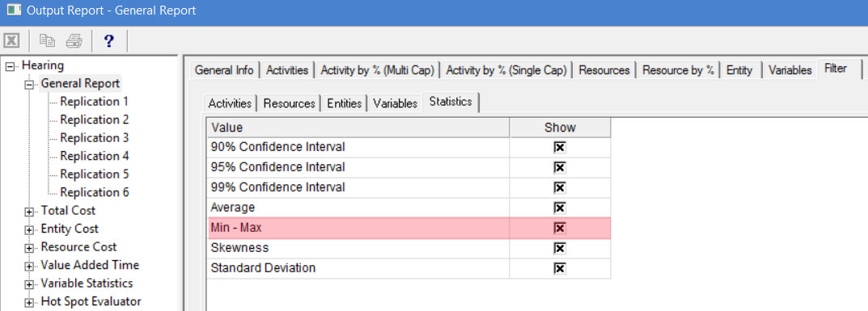Open Help via the question mark icon
The width and height of the screenshot is (868, 311).
pos(108,41)
